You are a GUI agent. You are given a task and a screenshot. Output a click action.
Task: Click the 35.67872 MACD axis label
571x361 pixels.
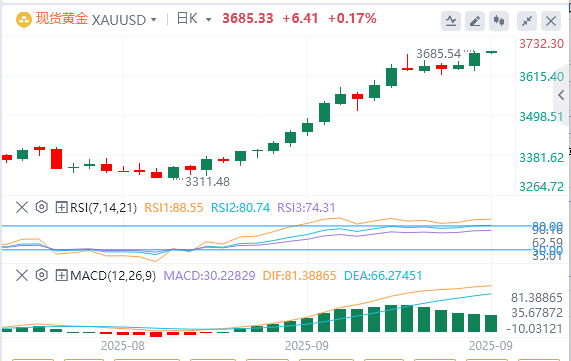pyautogui.click(x=537, y=313)
